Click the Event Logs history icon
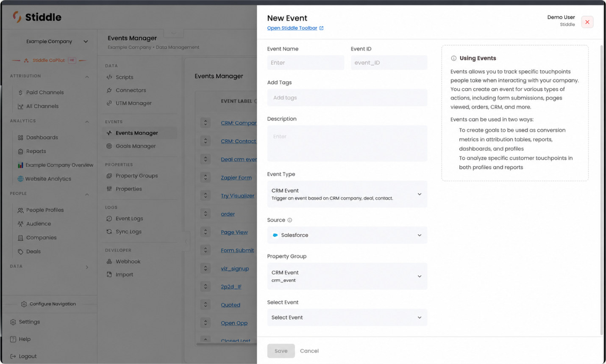606x364 pixels. pyautogui.click(x=109, y=218)
